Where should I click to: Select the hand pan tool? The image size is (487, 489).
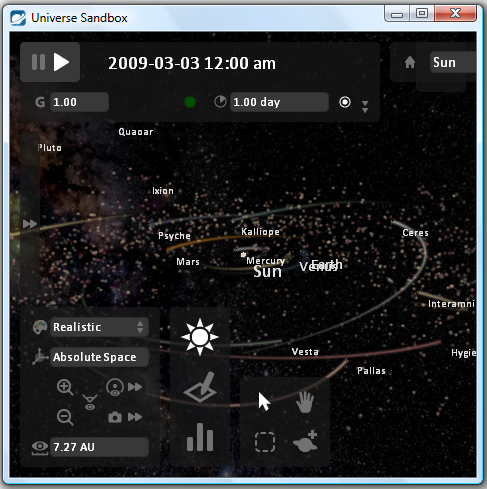[305, 402]
